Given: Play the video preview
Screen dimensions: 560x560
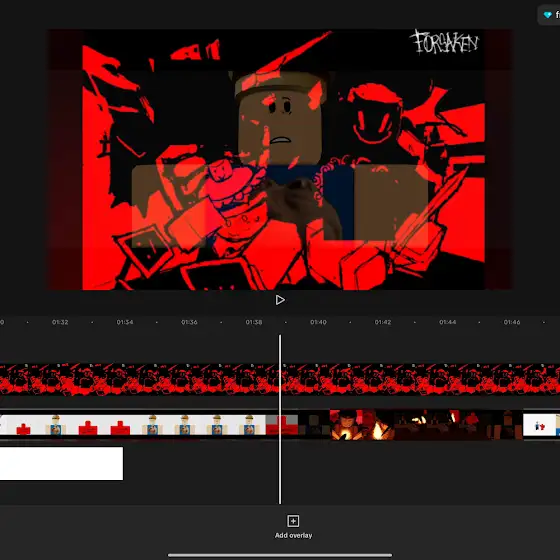Looking at the screenshot, I should click(x=280, y=300).
